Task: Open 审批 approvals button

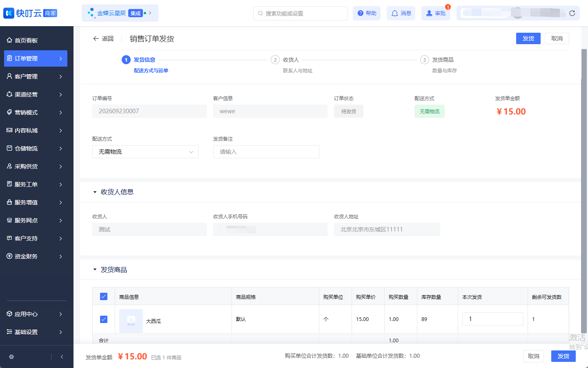Action: (x=436, y=13)
